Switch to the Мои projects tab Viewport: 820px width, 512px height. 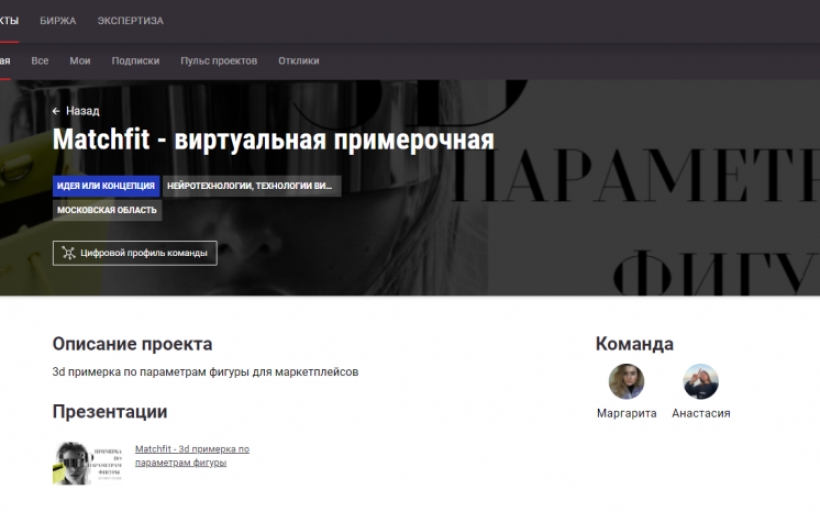80,61
